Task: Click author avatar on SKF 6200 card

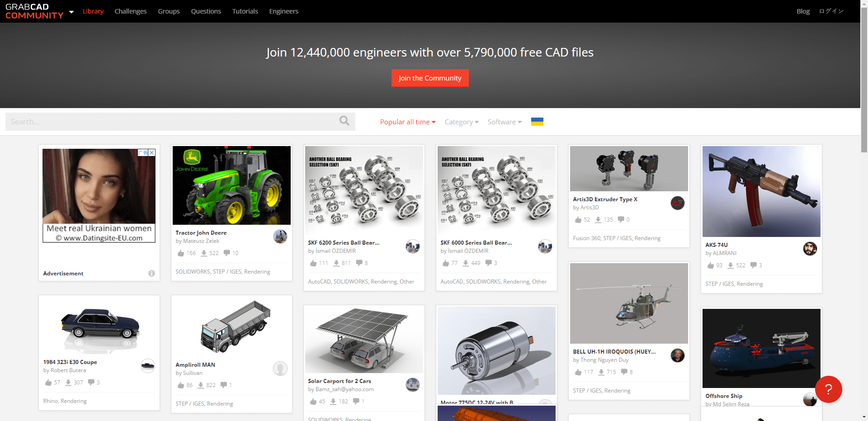Action: (413, 246)
